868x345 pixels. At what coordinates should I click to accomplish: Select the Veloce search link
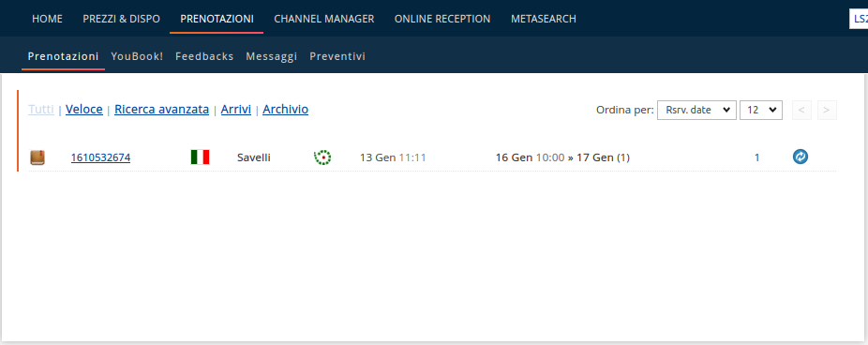click(84, 110)
